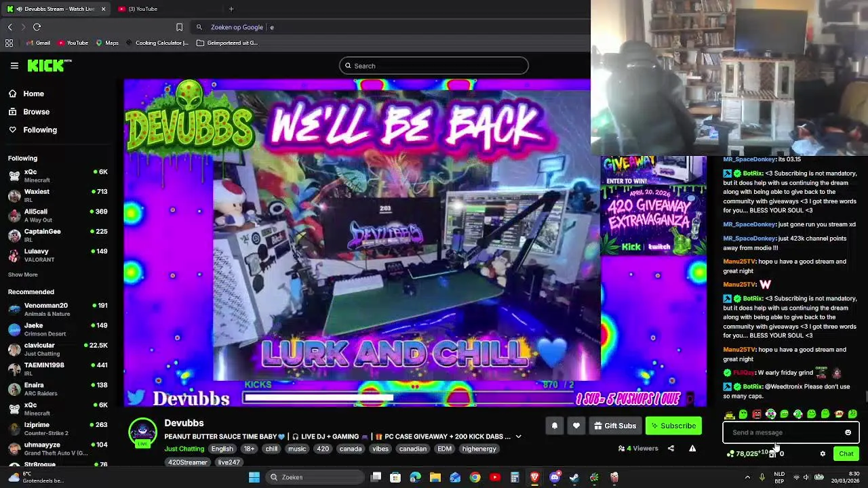868x488 pixels.
Task: Select the 420Streamer tag
Action: (188, 462)
